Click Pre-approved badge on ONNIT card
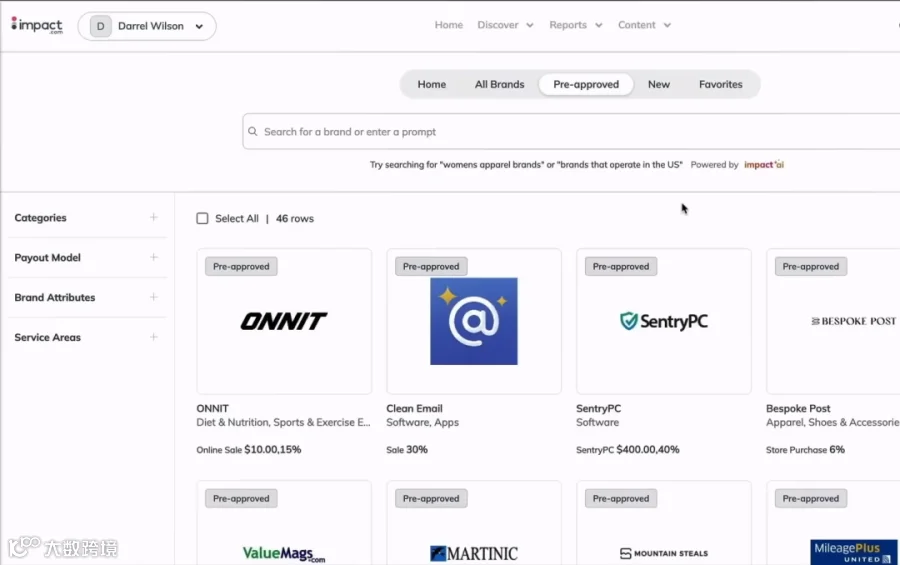Viewport: 900px width, 565px height. pyautogui.click(x=241, y=266)
